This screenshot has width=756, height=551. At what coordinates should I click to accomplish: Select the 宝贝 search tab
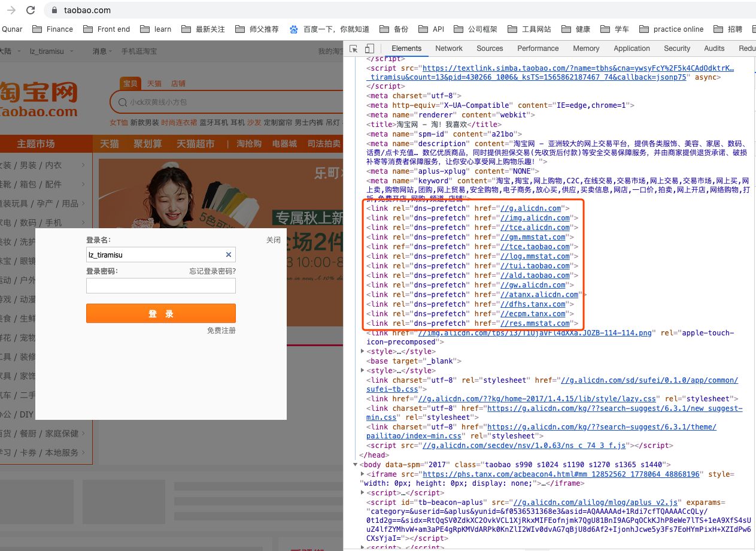pyautogui.click(x=130, y=83)
